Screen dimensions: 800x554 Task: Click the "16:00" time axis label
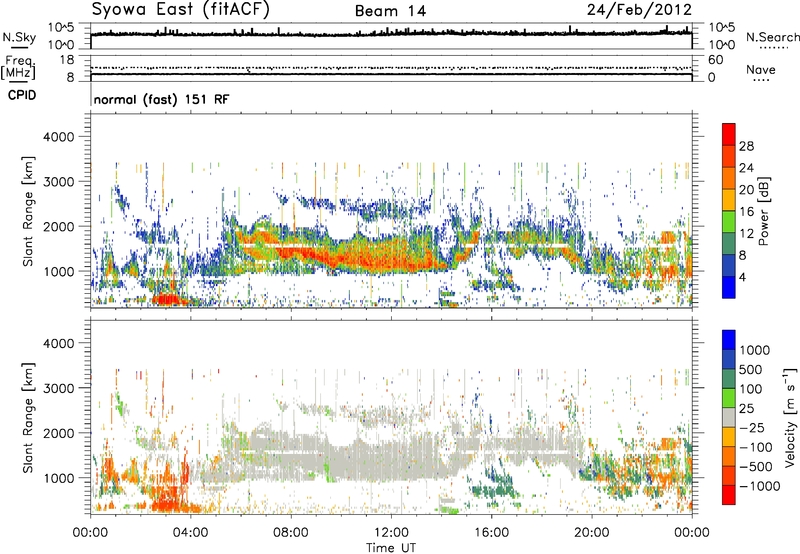491,533
